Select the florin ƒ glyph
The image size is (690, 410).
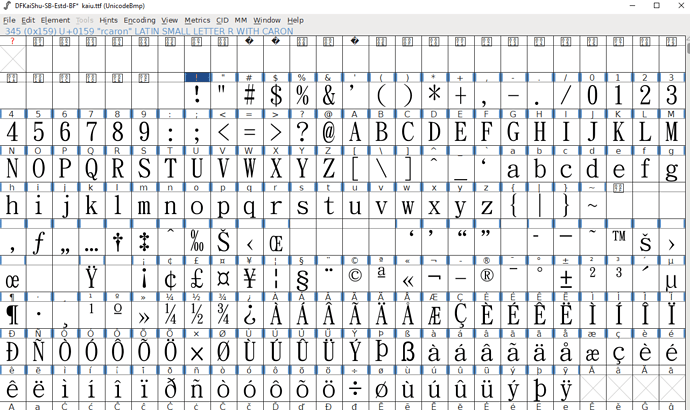39,242
